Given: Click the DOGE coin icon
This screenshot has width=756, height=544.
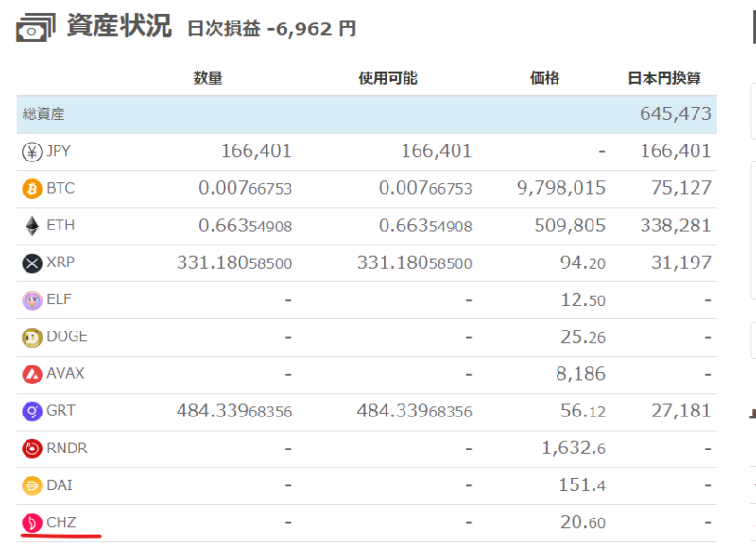Looking at the screenshot, I should click(32, 338).
